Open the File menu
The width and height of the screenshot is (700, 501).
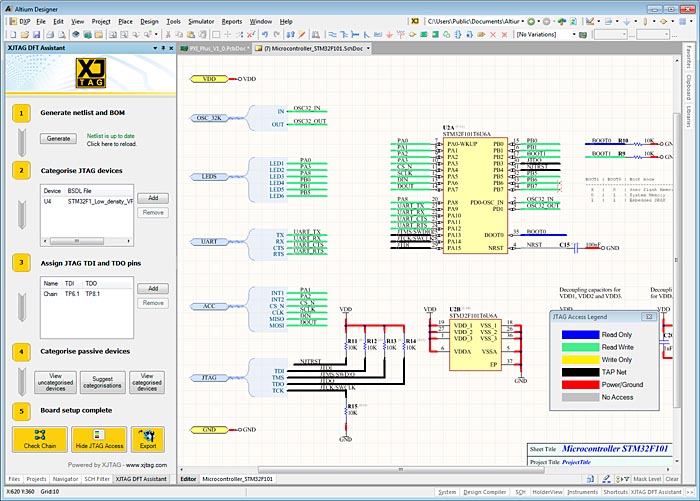click(41, 21)
